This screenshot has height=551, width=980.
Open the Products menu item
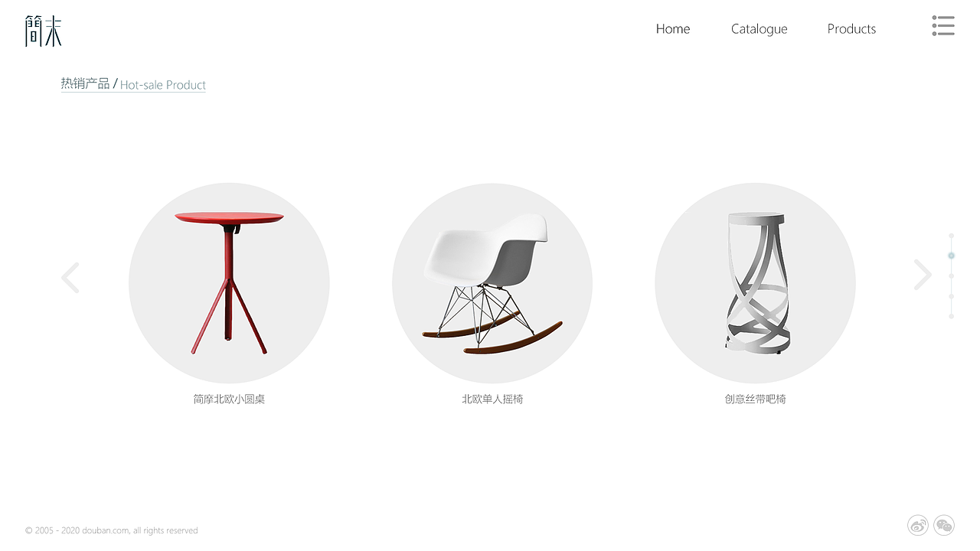[x=851, y=29]
